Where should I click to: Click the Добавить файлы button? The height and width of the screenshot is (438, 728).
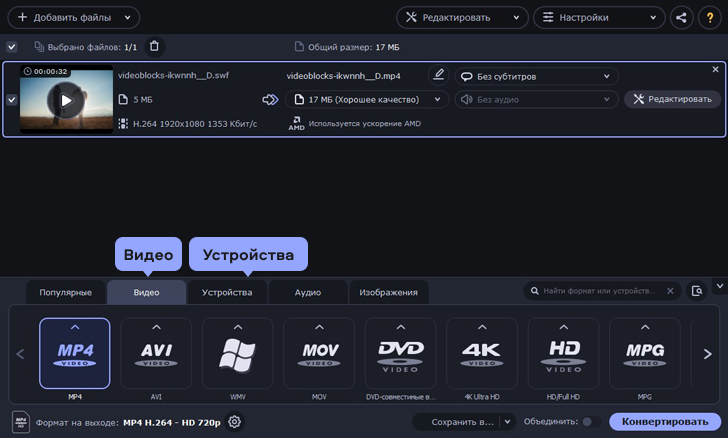point(72,18)
